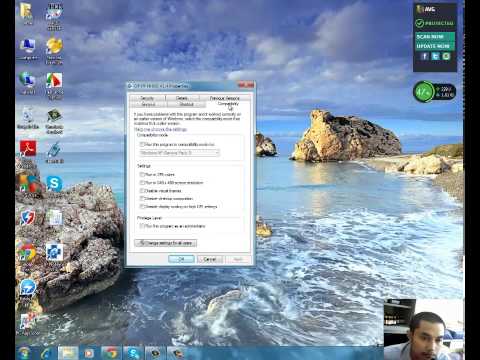This screenshot has height=360, width=480.
Task: Click Change settings for all users button
Action: pos(166,243)
